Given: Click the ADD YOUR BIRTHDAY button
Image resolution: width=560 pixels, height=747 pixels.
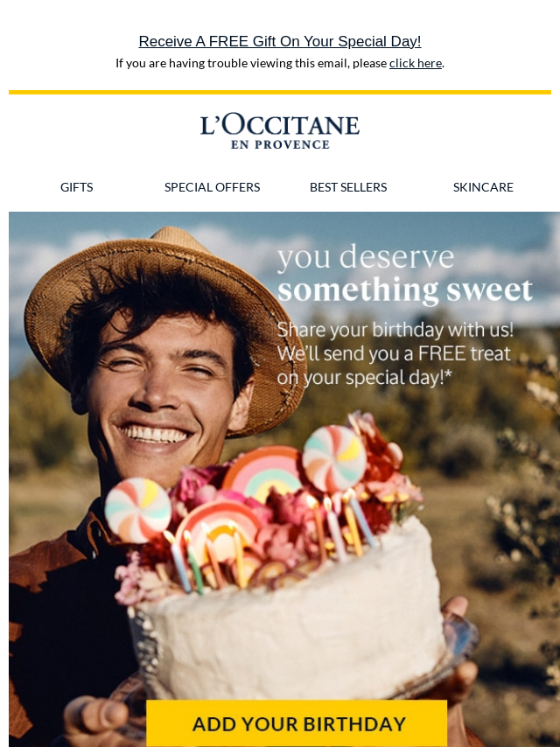Looking at the screenshot, I should (x=297, y=723).
